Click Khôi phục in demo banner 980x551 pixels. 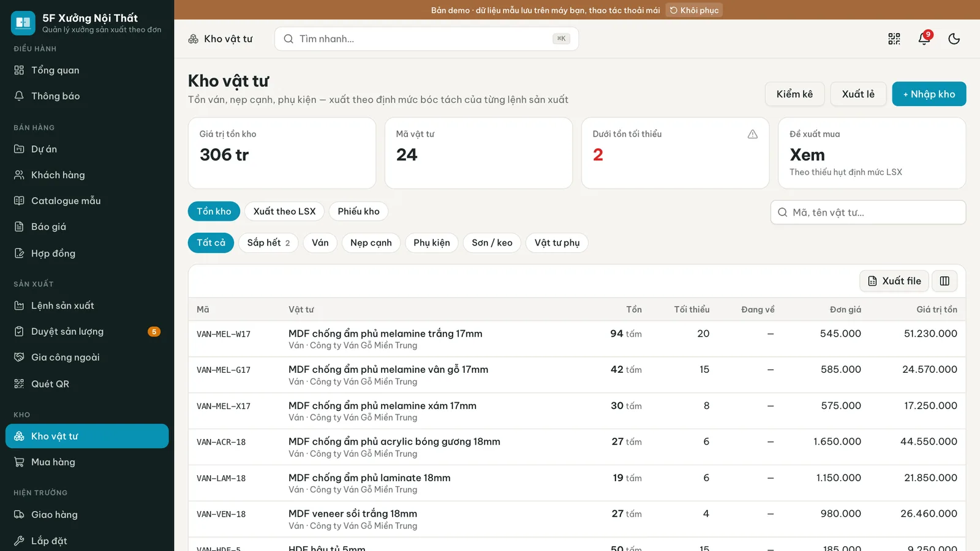coord(694,10)
